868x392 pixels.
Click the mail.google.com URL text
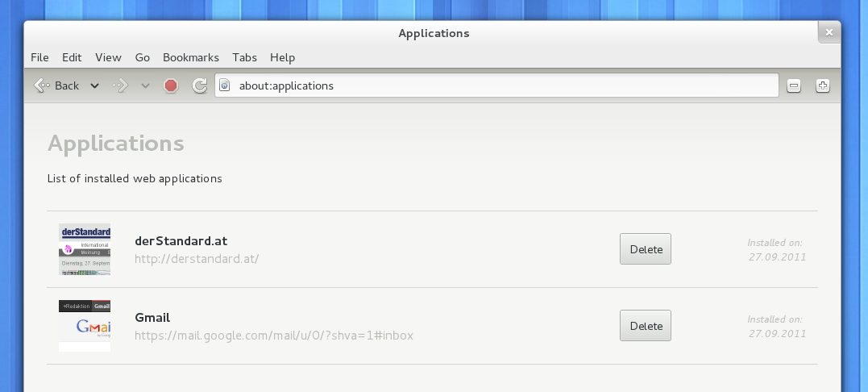274,336
